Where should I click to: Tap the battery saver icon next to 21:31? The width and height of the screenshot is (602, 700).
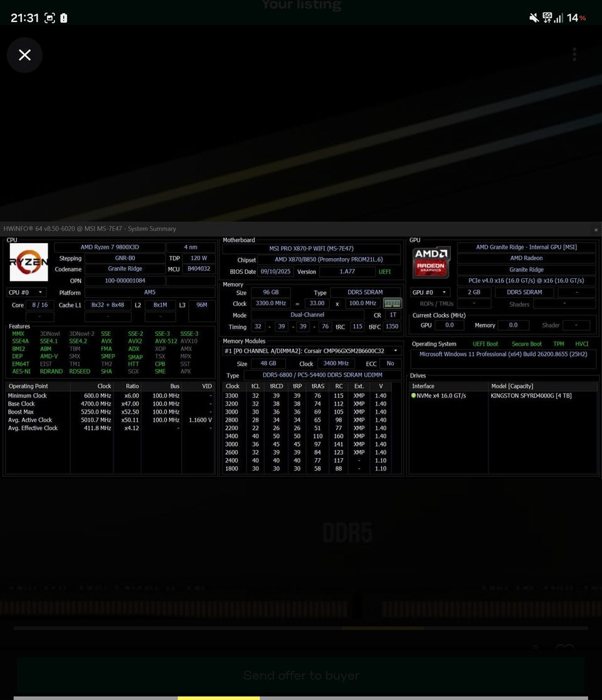[64, 18]
